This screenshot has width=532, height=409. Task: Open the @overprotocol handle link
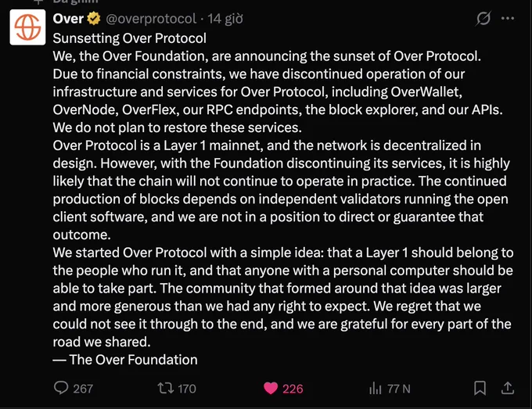pos(151,19)
